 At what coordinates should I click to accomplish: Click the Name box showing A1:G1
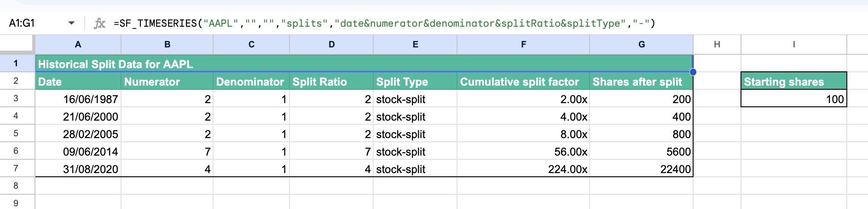22,23
